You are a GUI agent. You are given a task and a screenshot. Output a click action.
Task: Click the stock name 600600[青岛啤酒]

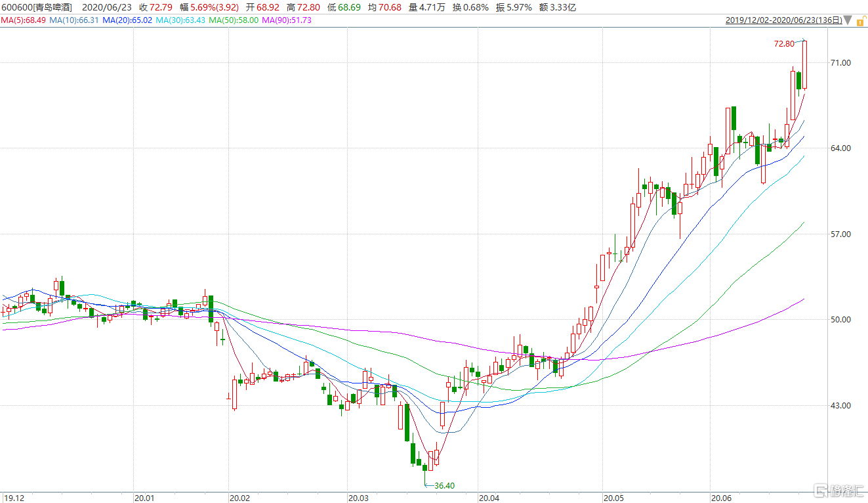37,7
